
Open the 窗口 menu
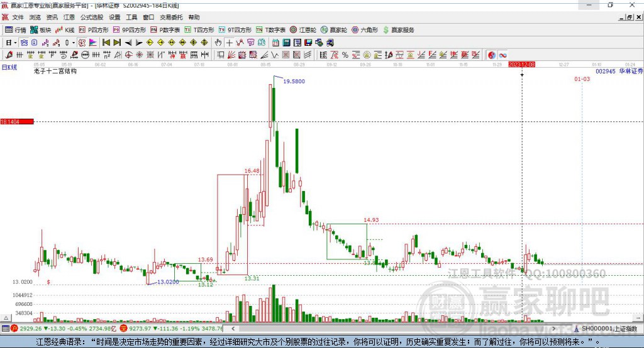[x=148, y=17]
